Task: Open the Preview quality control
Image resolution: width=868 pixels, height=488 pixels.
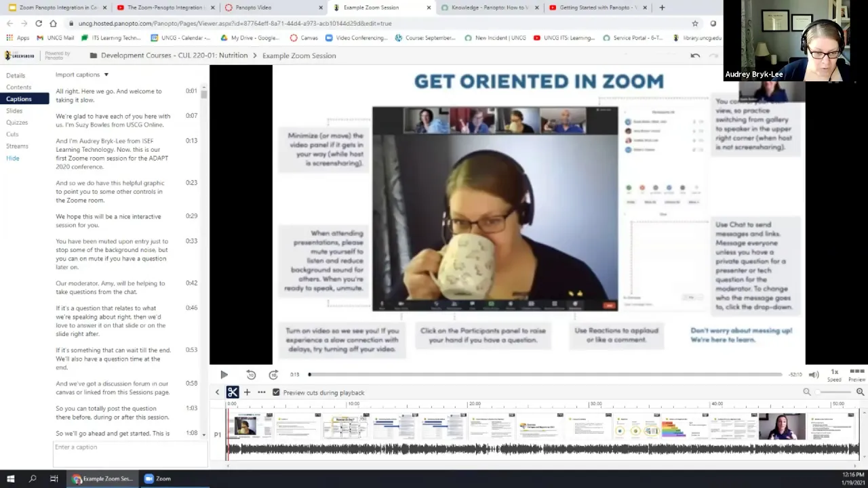Action: click(857, 375)
